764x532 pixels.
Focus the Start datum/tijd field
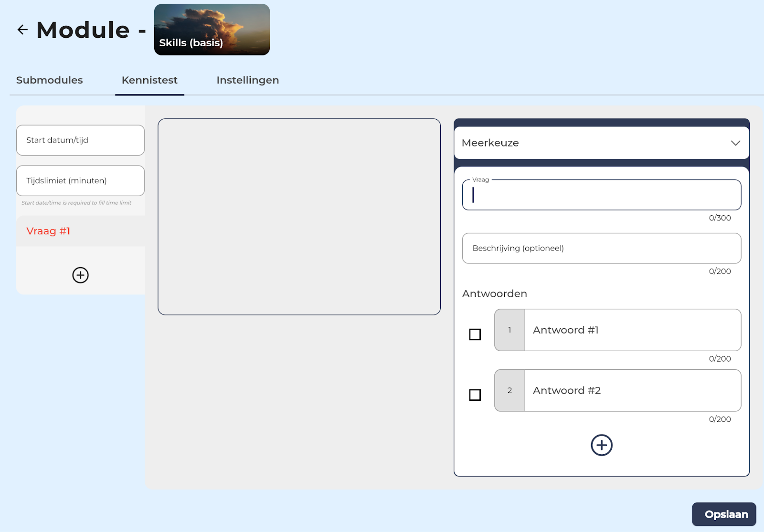80,140
